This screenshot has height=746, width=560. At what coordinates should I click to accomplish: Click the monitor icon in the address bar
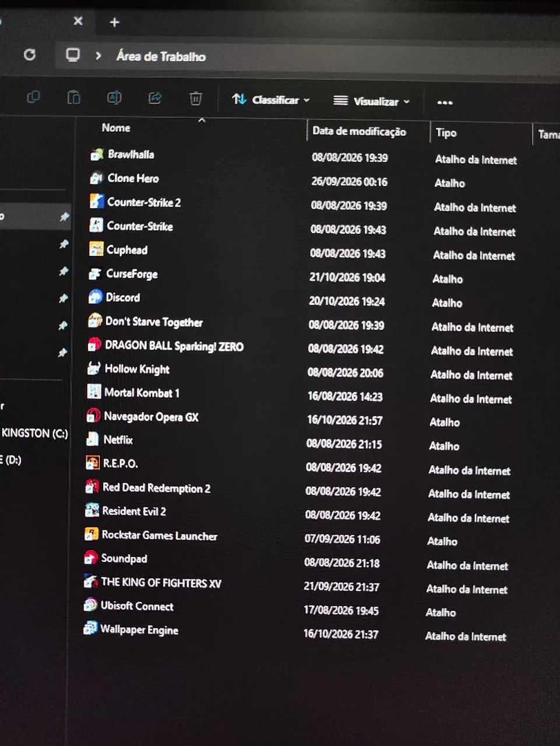pos(73,55)
